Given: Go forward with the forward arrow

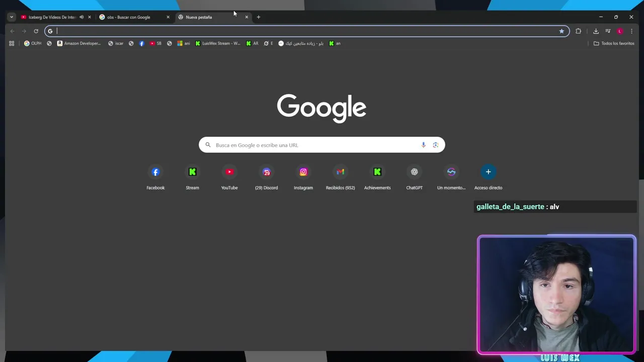Looking at the screenshot, I should (x=24, y=31).
